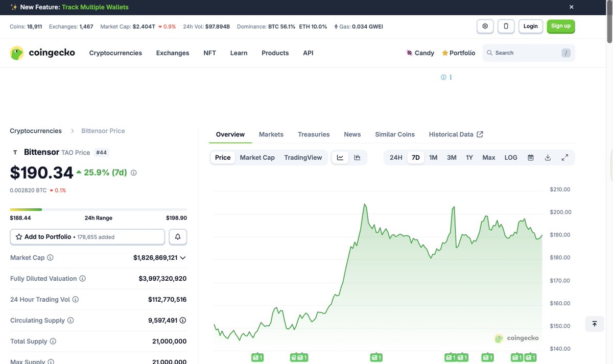
Task: Select the candlestick chart icon
Action: 358,158
